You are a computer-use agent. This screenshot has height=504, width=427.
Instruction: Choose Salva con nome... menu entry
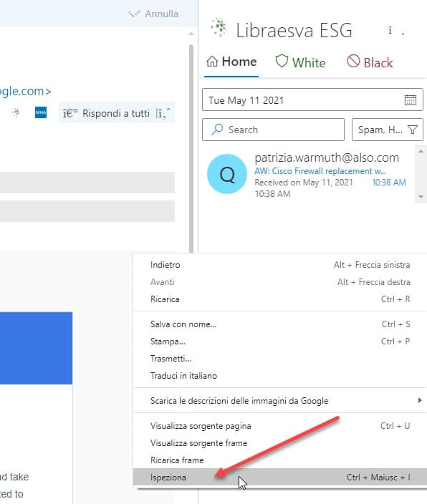click(x=280, y=324)
